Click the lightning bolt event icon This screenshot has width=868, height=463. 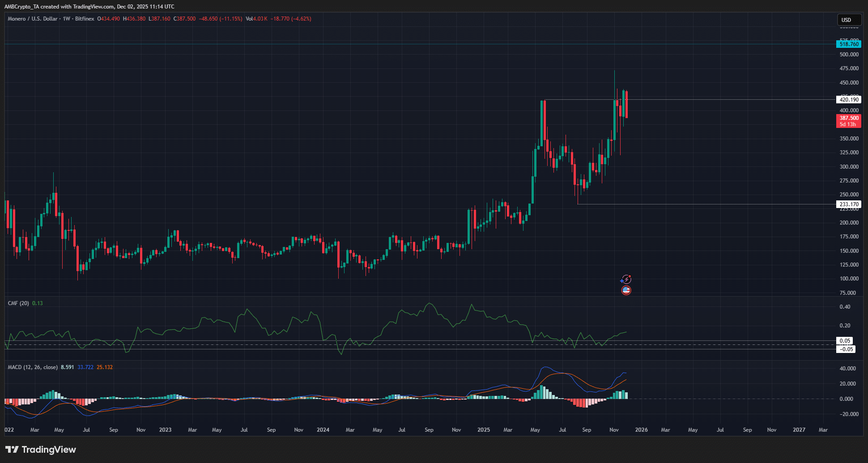pos(626,280)
